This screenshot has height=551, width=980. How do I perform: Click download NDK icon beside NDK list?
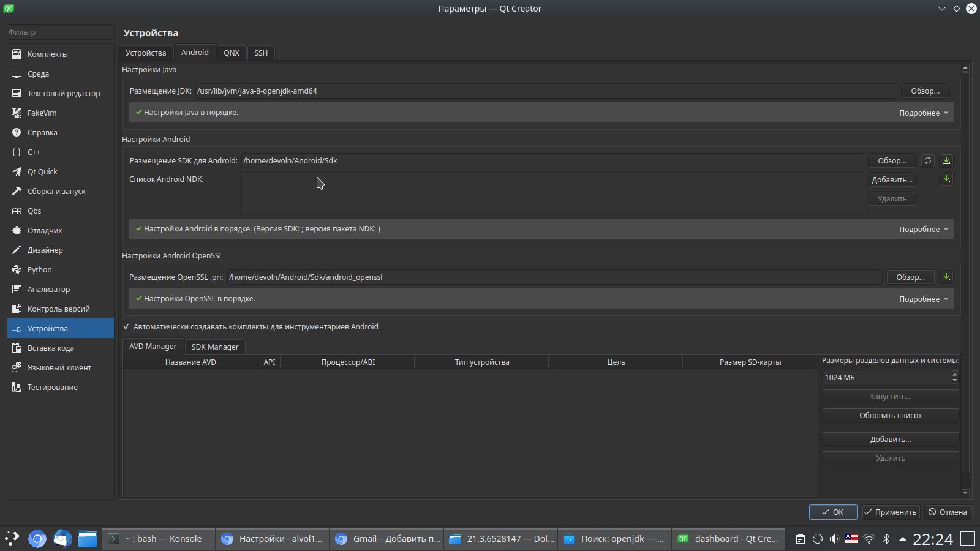946,179
